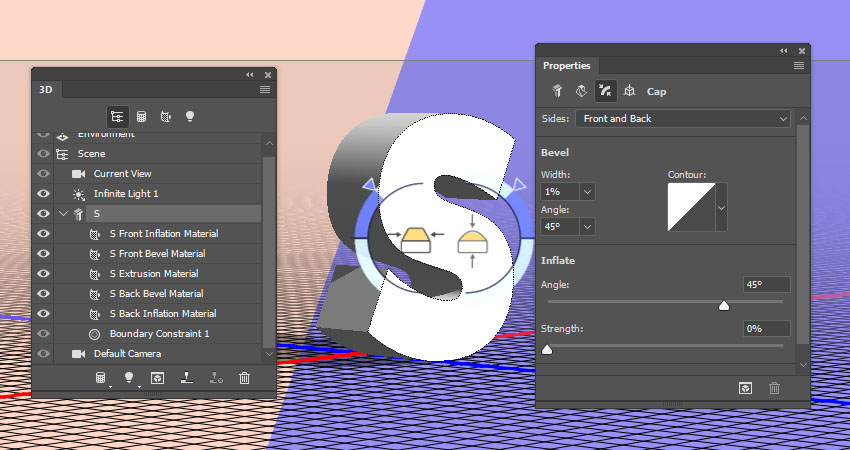Open the Sides dropdown Front and Back
The height and width of the screenshot is (450, 850).
(683, 119)
